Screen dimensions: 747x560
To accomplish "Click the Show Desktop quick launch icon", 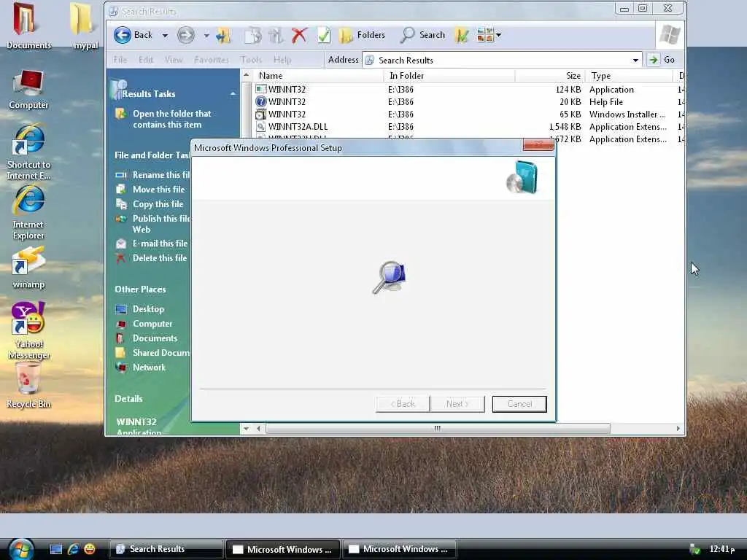I will click(x=56, y=549).
